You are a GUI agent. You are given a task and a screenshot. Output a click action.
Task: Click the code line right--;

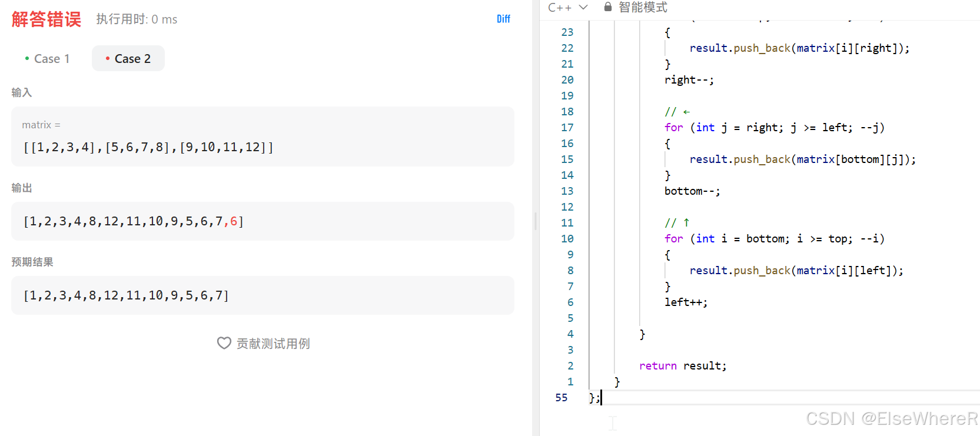689,80
